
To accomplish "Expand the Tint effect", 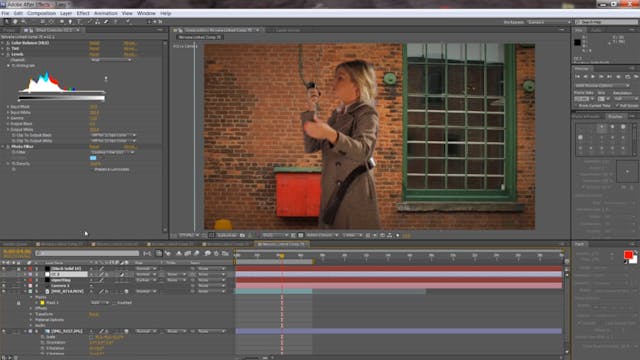I will click(3, 49).
